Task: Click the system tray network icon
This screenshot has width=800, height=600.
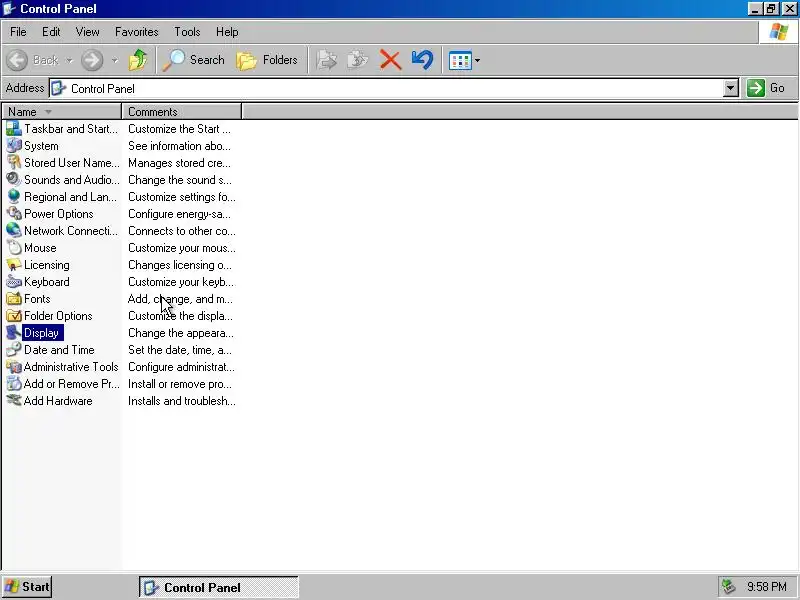Action: [728, 587]
